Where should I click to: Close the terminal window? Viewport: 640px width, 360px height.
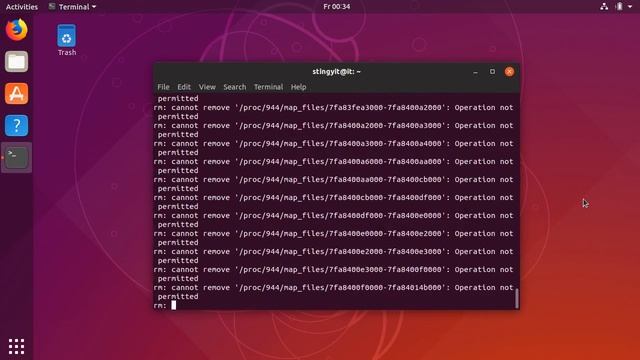509,72
